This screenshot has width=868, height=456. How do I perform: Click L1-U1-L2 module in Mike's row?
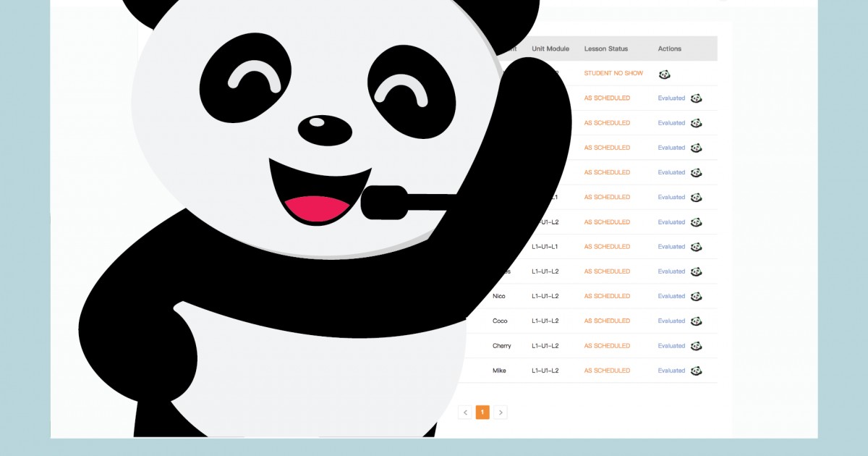pyautogui.click(x=545, y=371)
